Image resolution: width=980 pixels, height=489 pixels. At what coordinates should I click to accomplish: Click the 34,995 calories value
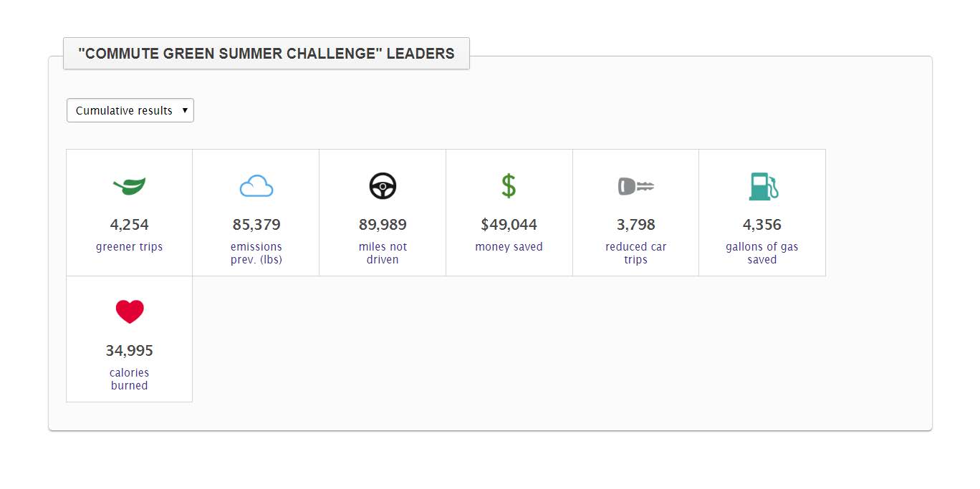click(130, 351)
